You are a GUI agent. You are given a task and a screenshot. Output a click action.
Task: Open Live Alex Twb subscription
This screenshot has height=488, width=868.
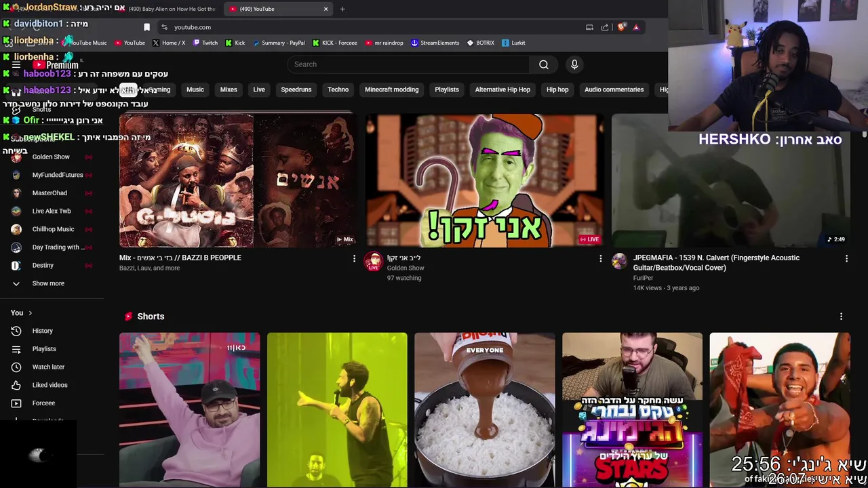tap(52, 211)
